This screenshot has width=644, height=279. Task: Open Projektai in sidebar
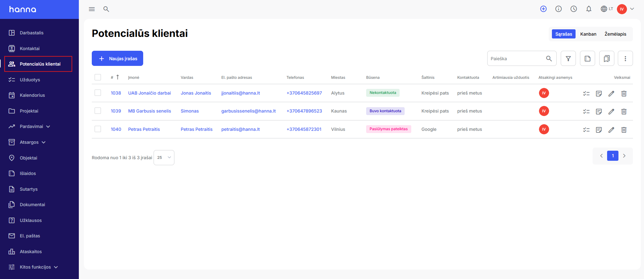pos(29,111)
